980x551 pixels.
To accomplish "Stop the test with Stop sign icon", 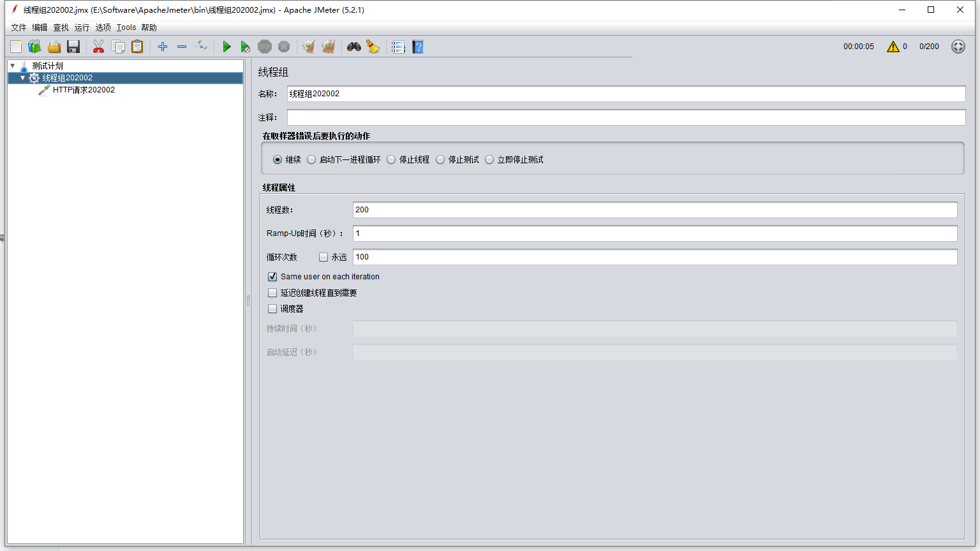I will click(265, 47).
